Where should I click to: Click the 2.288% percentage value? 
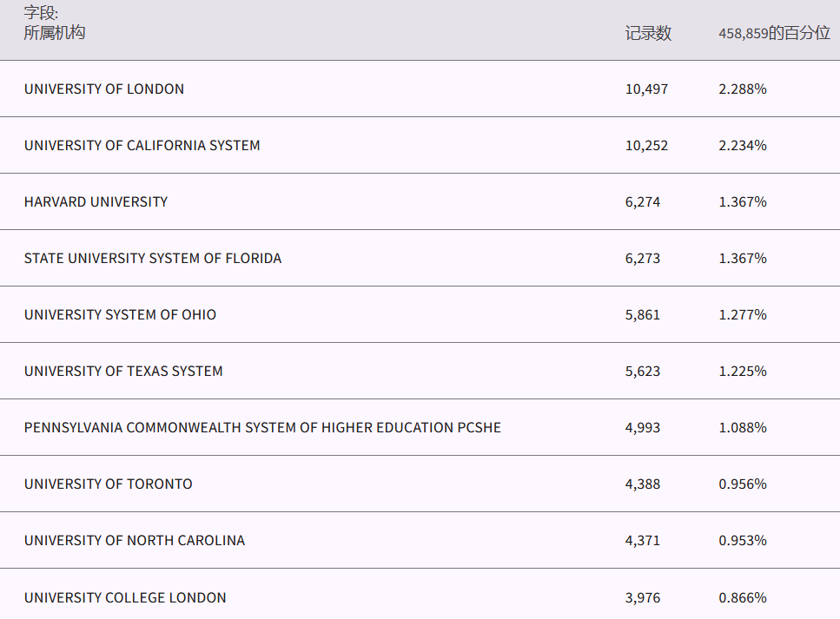coord(743,89)
